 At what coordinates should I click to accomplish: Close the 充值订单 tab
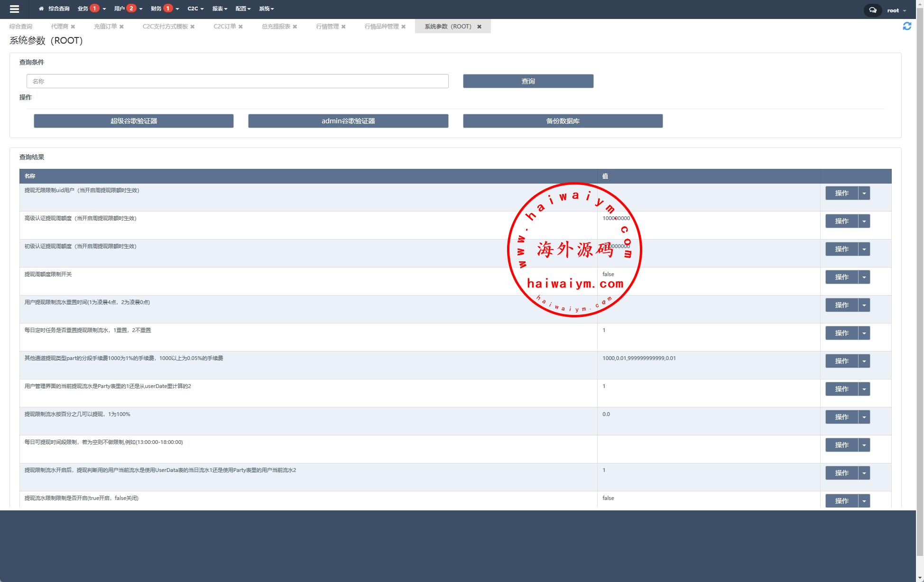121,27
